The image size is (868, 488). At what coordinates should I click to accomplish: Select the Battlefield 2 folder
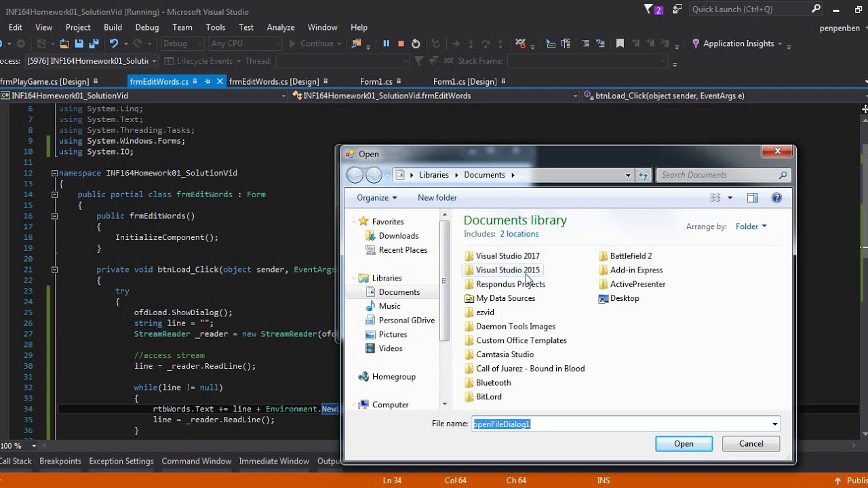[x=625, y=256]
